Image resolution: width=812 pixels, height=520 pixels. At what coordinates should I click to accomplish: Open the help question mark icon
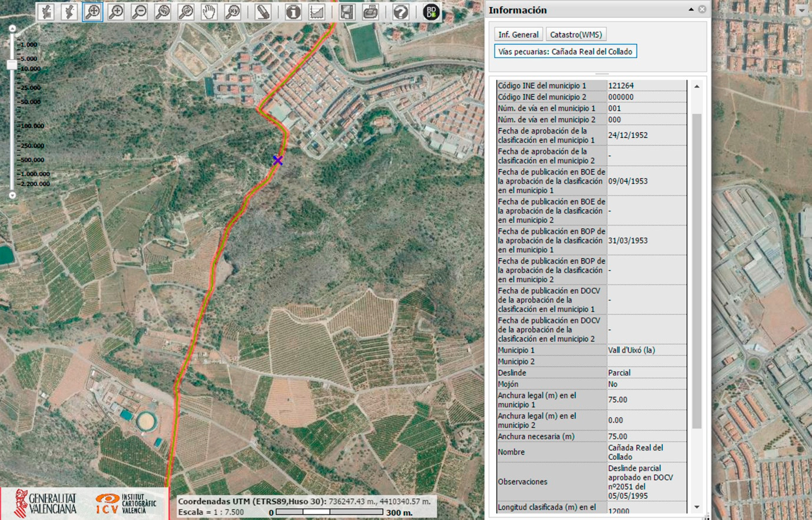[400, 12]
